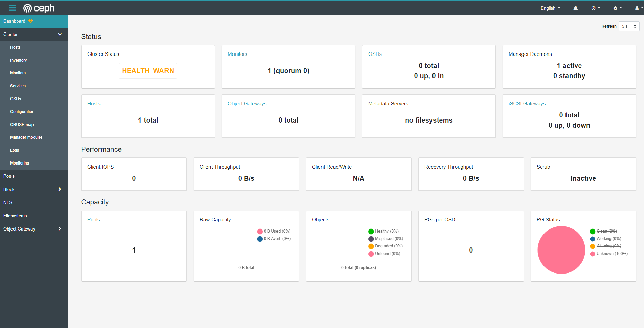This screenshot has height=328, width=644.
Task: Open the English language dropdown
Action: coord(550,8)
